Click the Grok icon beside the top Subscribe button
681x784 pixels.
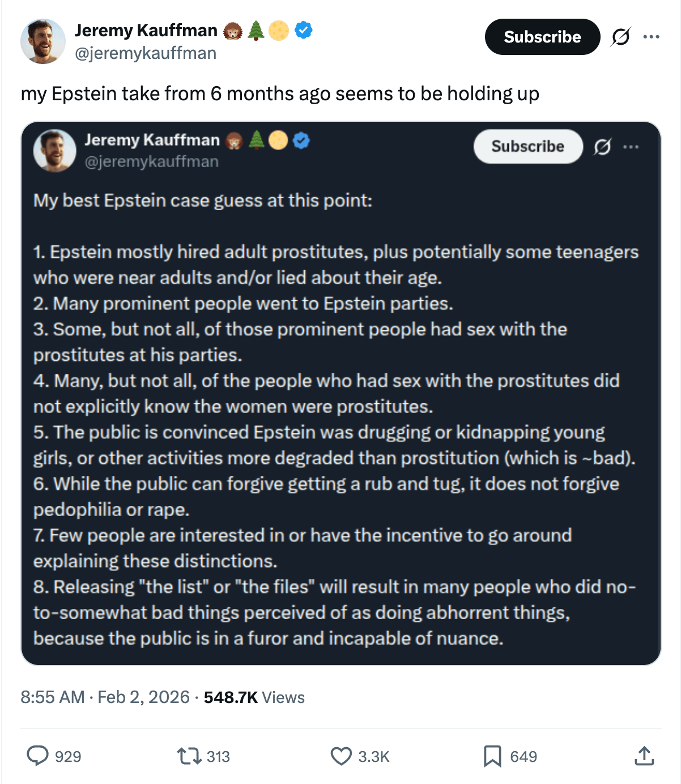pyautogui.click(x=620, y=37)
